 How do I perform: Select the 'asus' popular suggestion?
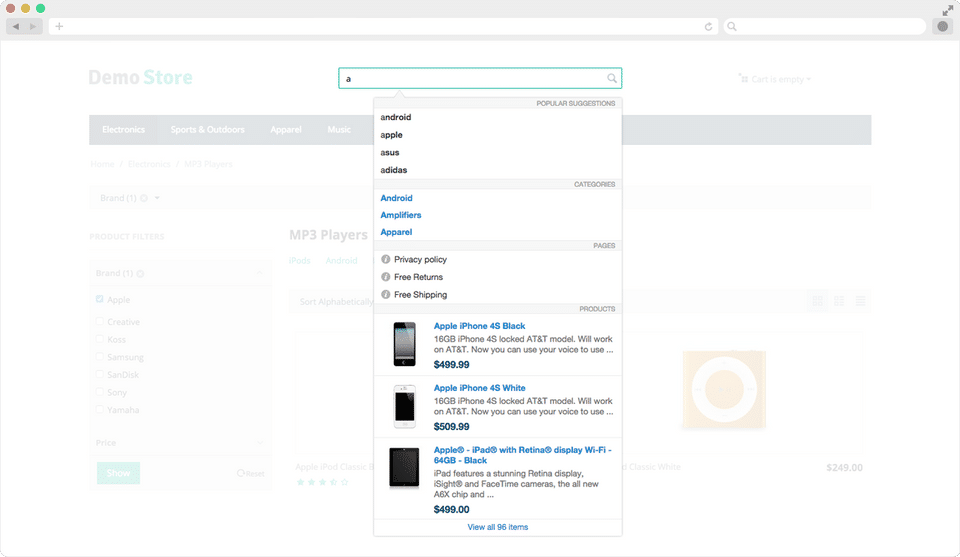[x=389, y=152]
